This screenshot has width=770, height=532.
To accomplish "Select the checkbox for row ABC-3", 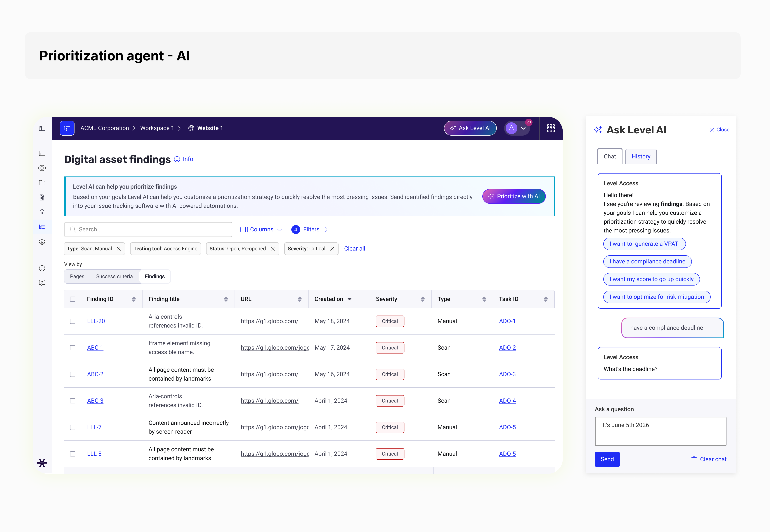I will pos(73,401).
